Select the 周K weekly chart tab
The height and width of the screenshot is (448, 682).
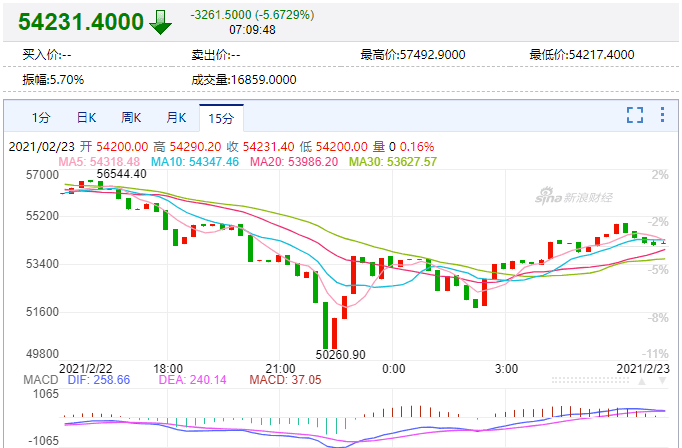(131, 118)
